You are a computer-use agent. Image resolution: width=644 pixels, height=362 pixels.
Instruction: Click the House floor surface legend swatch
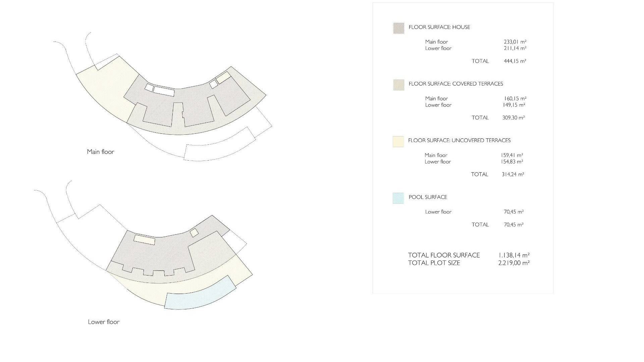tap(398, 28)
